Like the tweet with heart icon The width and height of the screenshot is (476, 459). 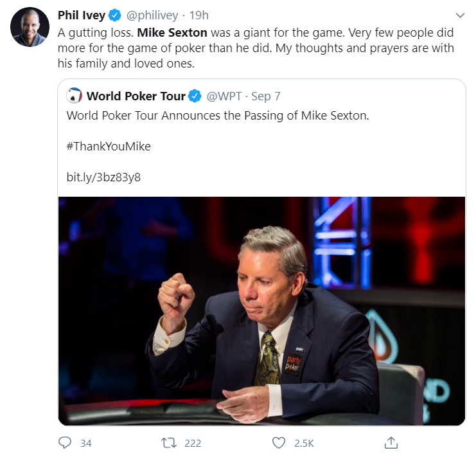(x=278, y=442)
